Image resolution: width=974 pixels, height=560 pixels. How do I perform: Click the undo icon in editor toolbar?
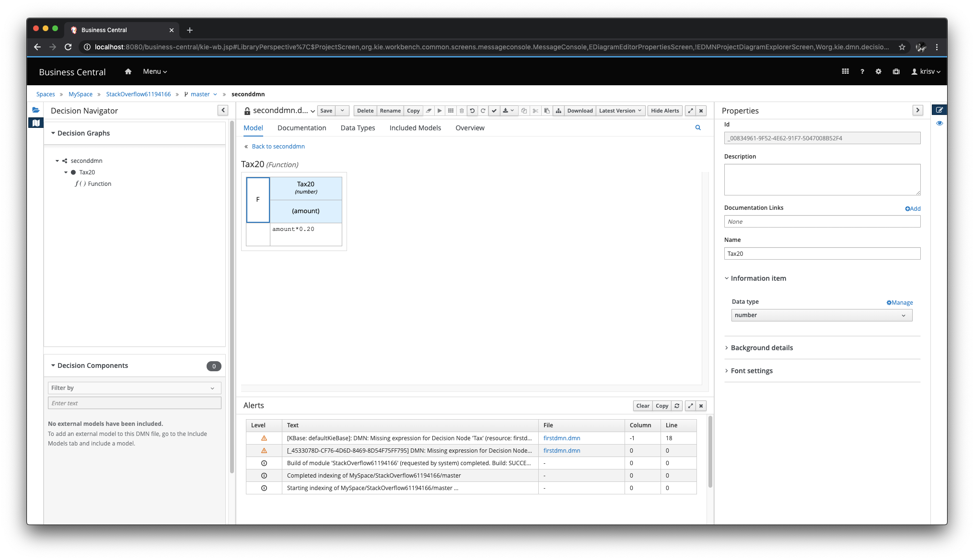(x=472, y=111)
